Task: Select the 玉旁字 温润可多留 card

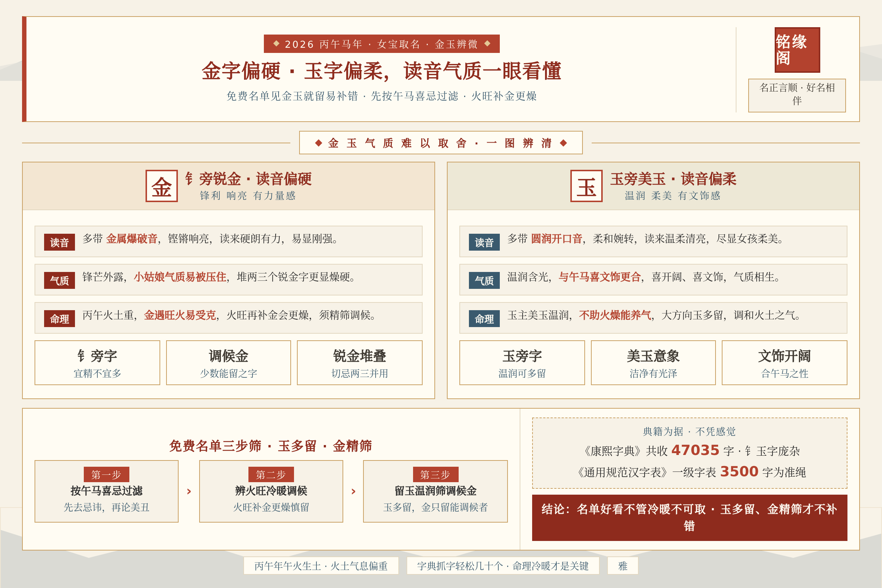Action: [522, 363]
